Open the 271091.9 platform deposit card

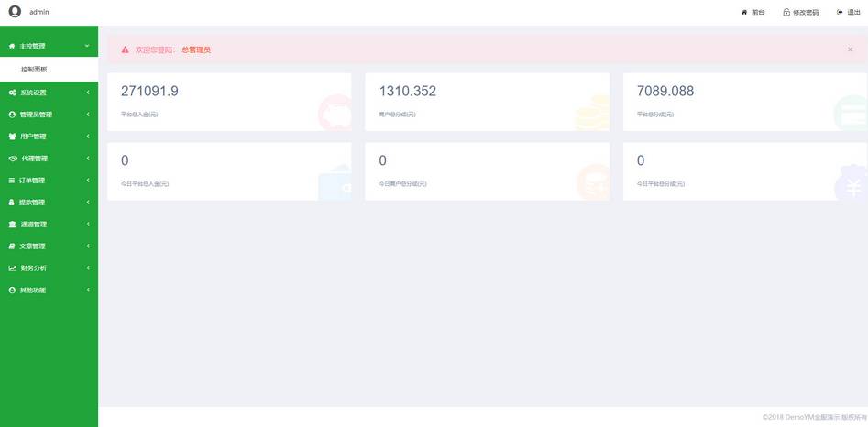click(229, 103)
